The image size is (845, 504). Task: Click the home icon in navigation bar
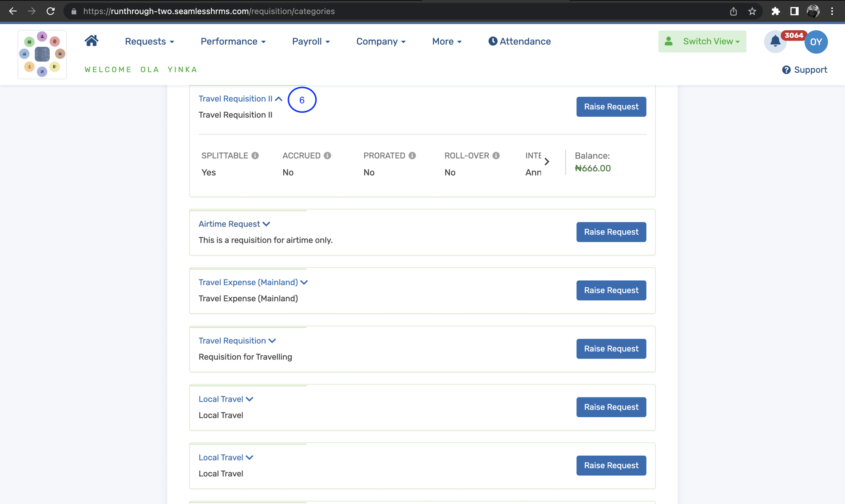(x=91, y=41)
